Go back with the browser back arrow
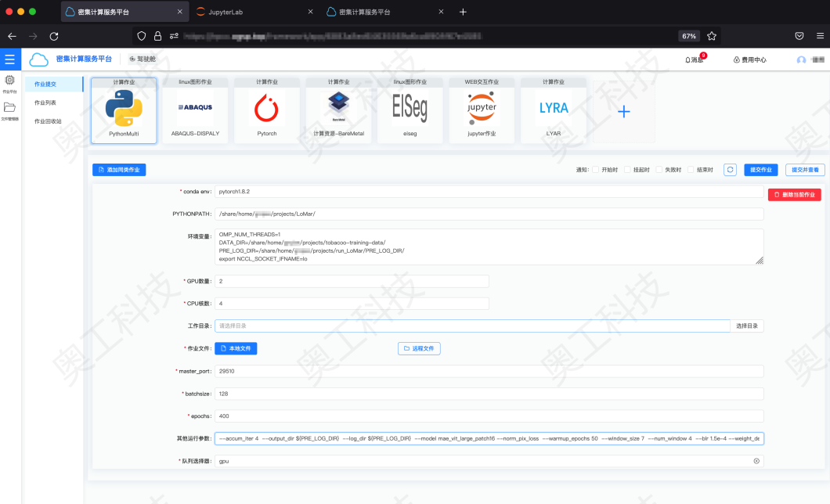 13,36
